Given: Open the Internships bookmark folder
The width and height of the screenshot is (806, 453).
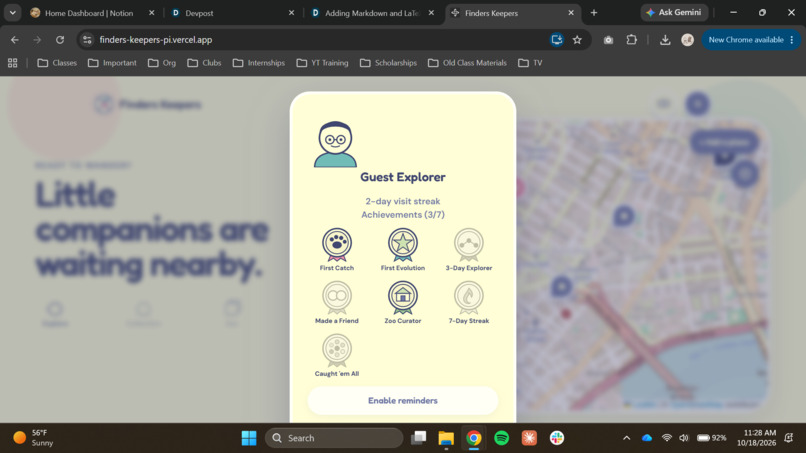Looking at the screenshot, I should pyautogui.click(x=259, y=63).
